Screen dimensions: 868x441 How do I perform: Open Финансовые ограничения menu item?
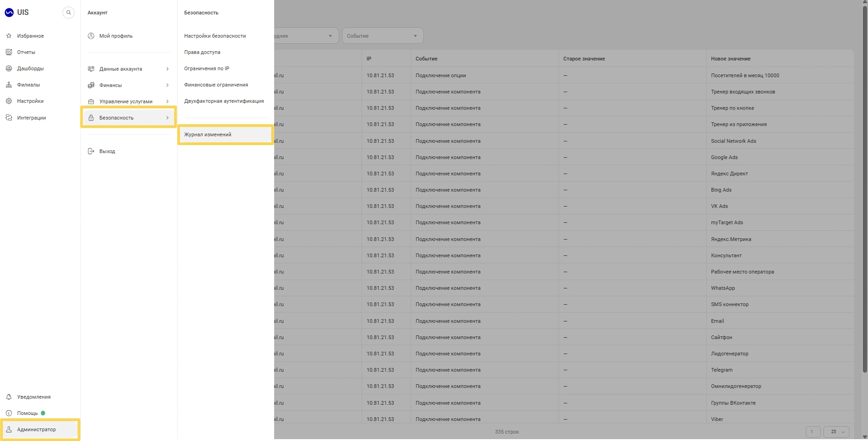[216, 85]
